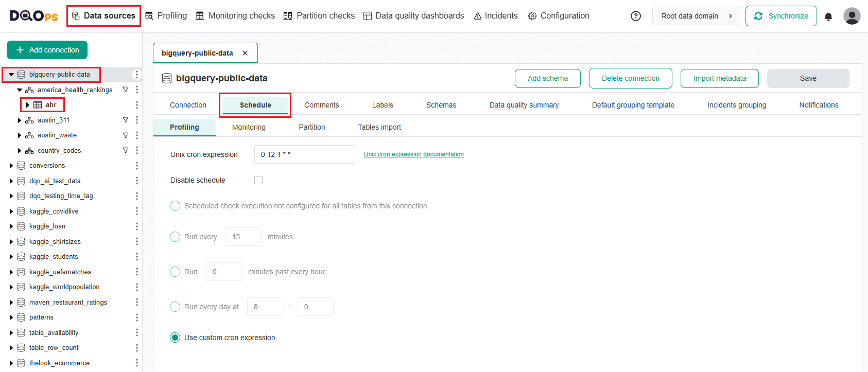The image size is (868, 372).
Task: Click the Import metadata button
Action: click(720, 78)
